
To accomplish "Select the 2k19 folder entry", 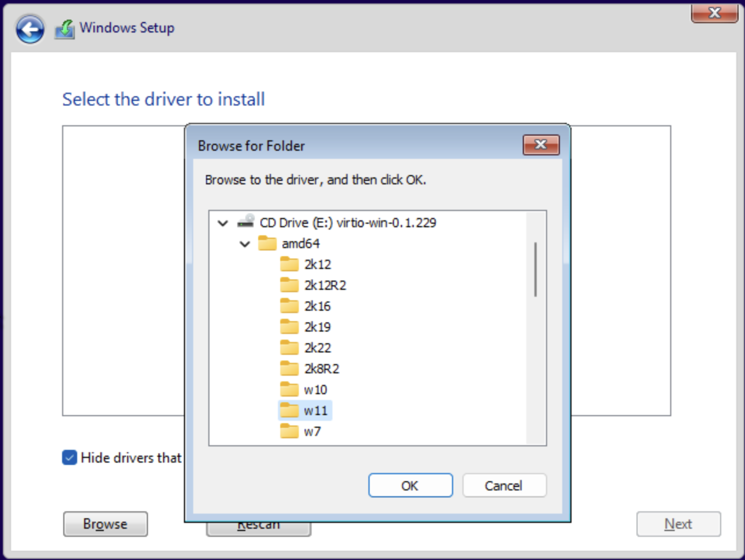I will tap(317, 327).
